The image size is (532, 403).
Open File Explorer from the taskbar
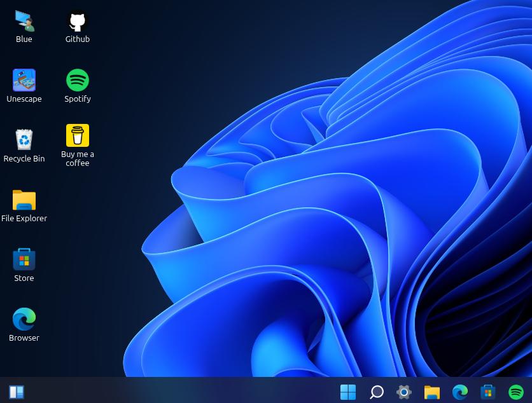(x=432, y=392)
